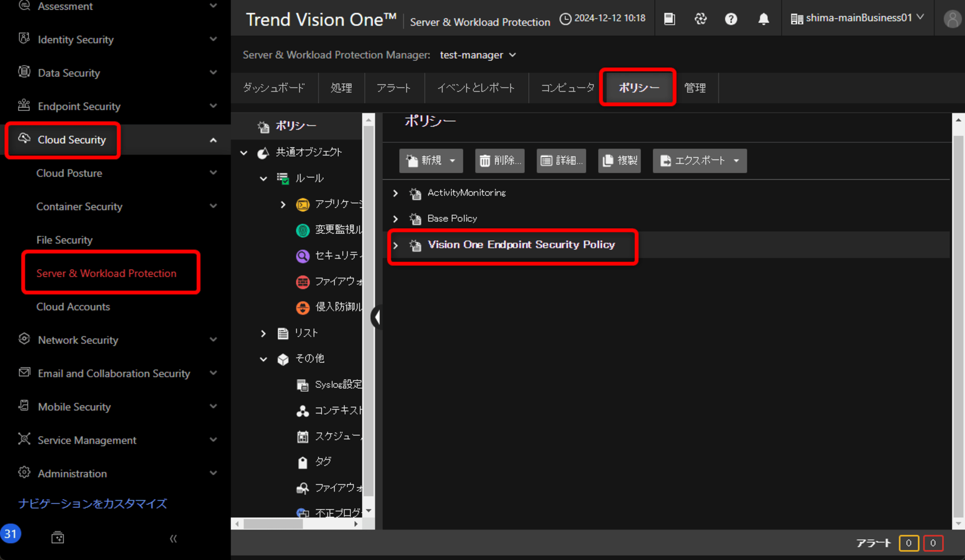Expand the リスト tree node
This screenshot has height=560, width=965.
point(263,333)
